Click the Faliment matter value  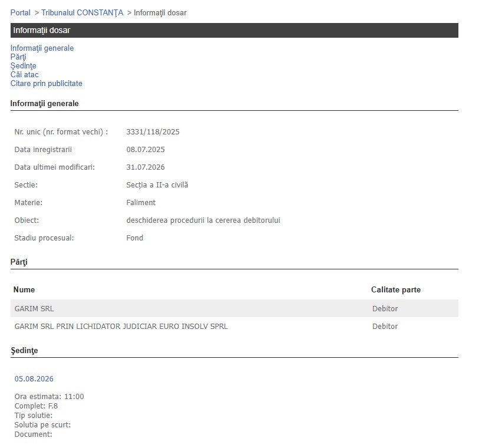click(141, 203)
